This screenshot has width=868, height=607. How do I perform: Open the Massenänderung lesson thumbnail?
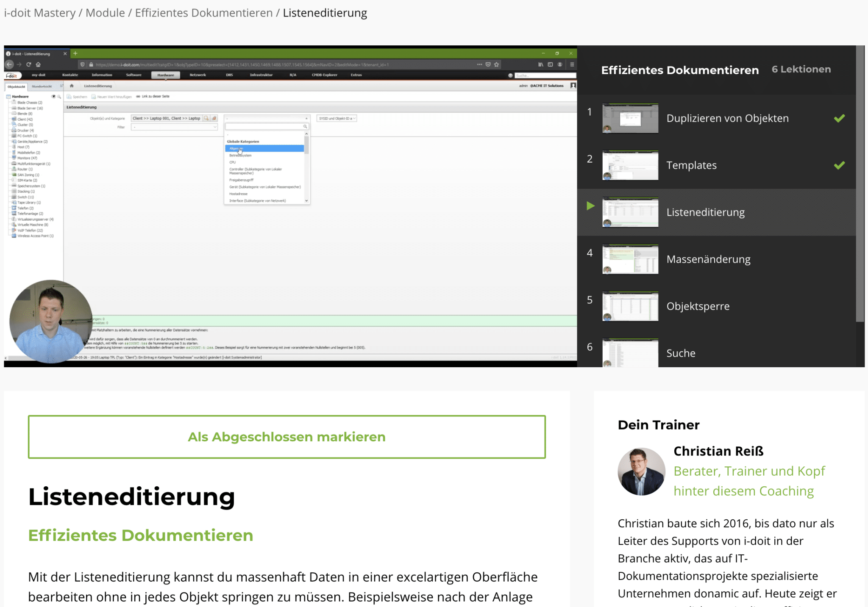[x=630, y=259]
